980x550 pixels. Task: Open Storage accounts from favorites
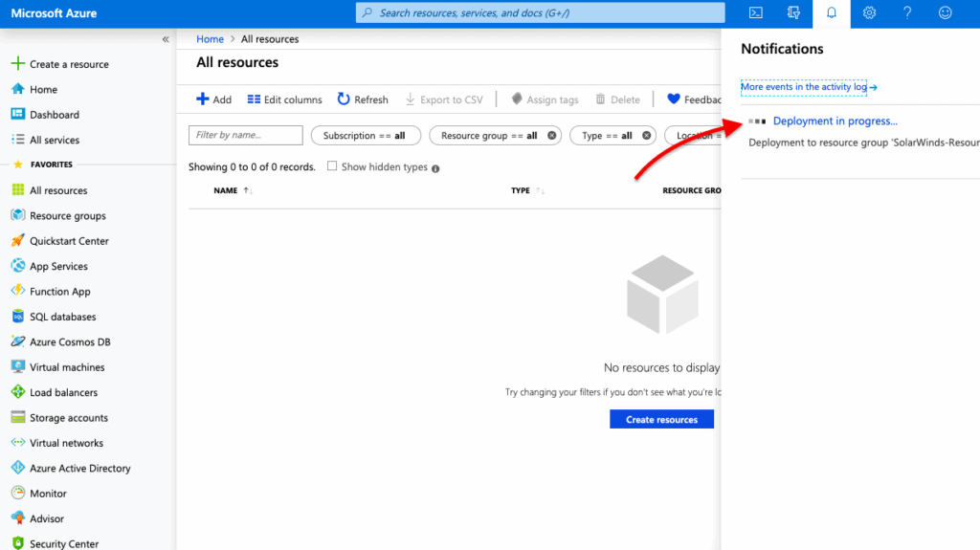[69, 418]
